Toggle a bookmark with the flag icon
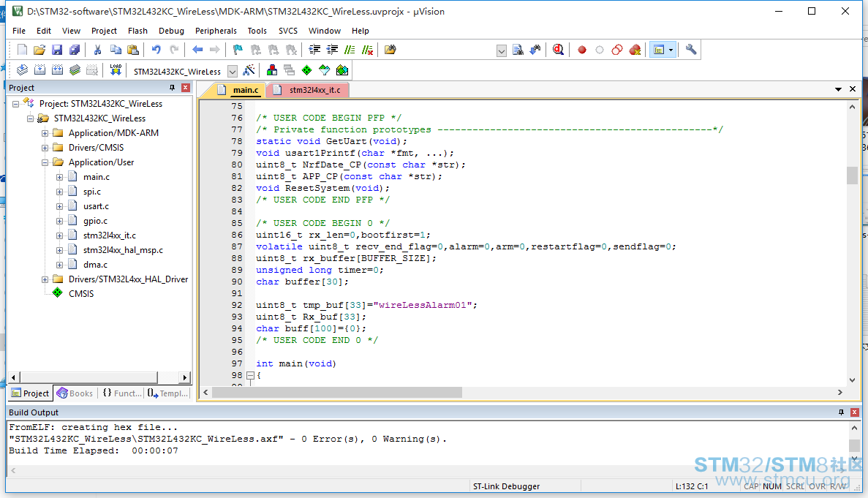 click(238, 50)
